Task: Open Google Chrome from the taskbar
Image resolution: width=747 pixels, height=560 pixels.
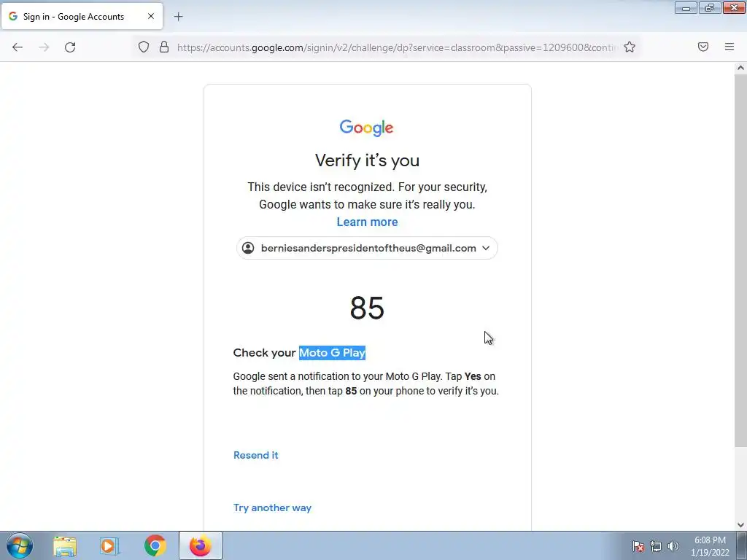Action: pyautogui.click(x=155, y=546)
